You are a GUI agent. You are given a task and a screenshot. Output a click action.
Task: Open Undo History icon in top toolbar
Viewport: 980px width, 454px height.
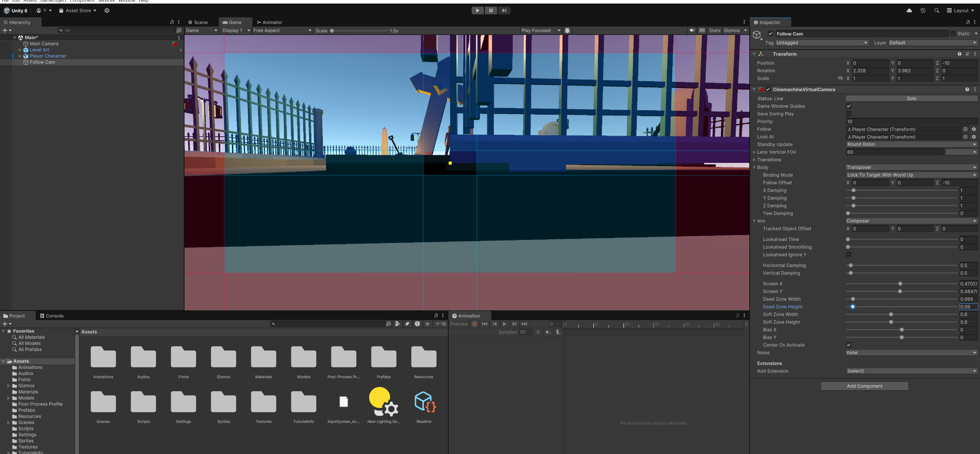(923, 10)
